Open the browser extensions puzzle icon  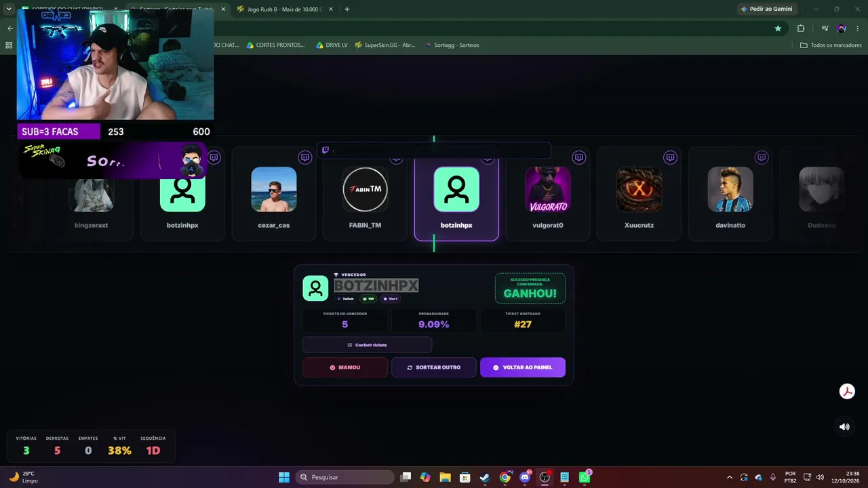[801, 28]
